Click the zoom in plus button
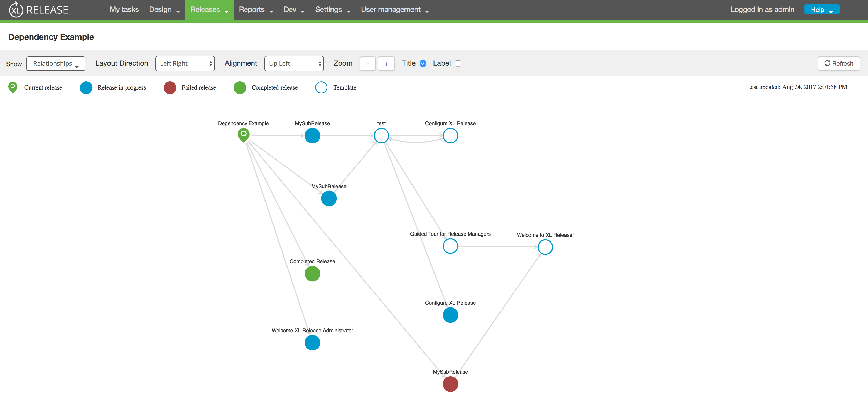The height and width of the screenshot is (411, 868). pos(386,64)
